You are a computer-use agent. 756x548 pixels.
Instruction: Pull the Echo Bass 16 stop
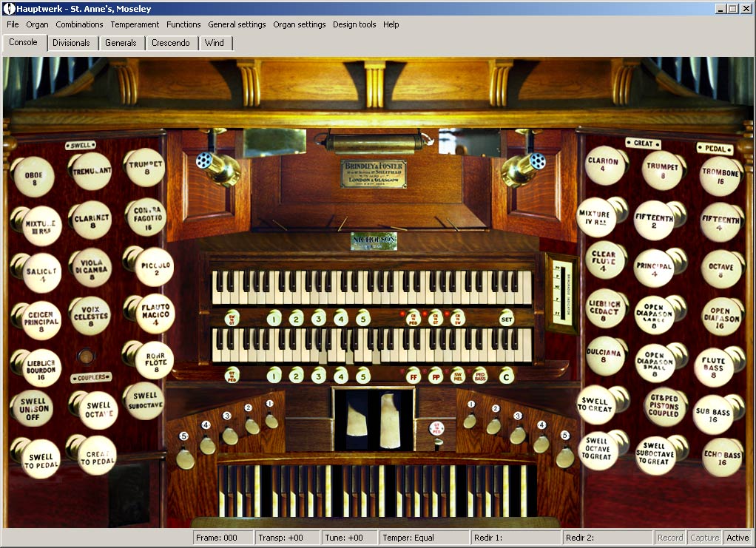pyautogui.click(x=722, y=457)
